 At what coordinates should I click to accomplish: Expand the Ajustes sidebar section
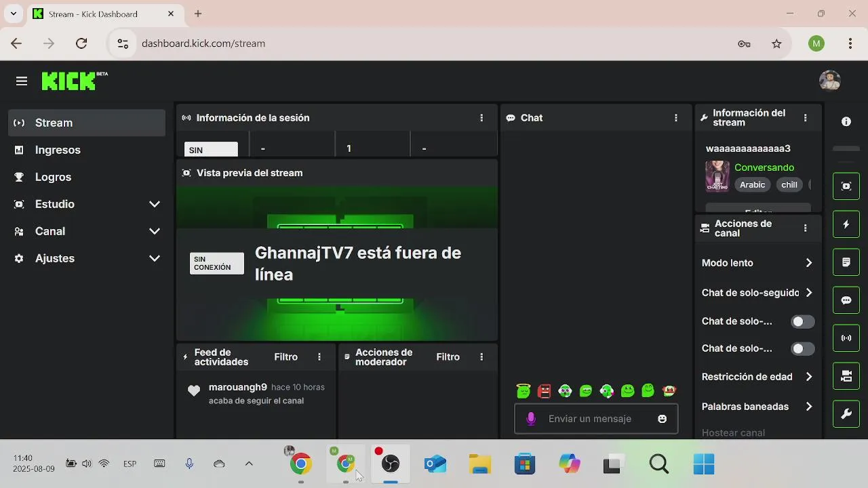[87, 258]
